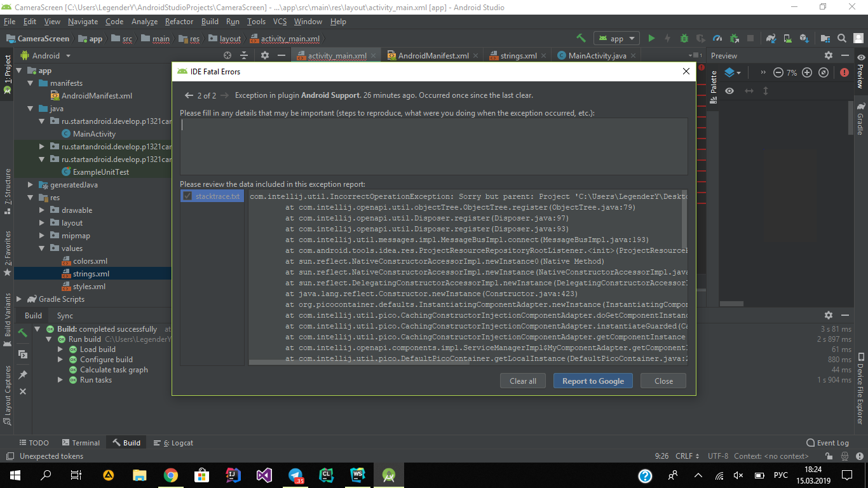The width and height of the screenshot is (868, 488).
Task: Expand the generatedJava folder
Action: [31, 185]
